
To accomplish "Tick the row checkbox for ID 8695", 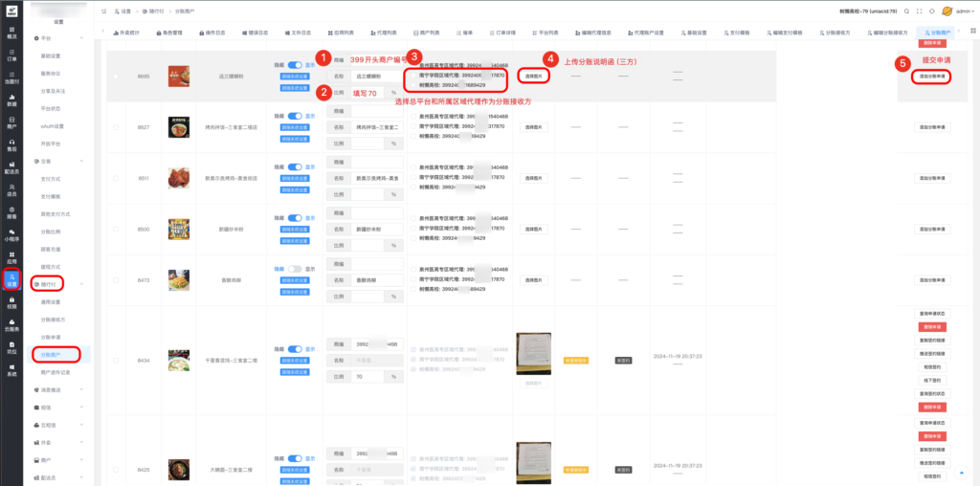I will (x=116, y=77).
